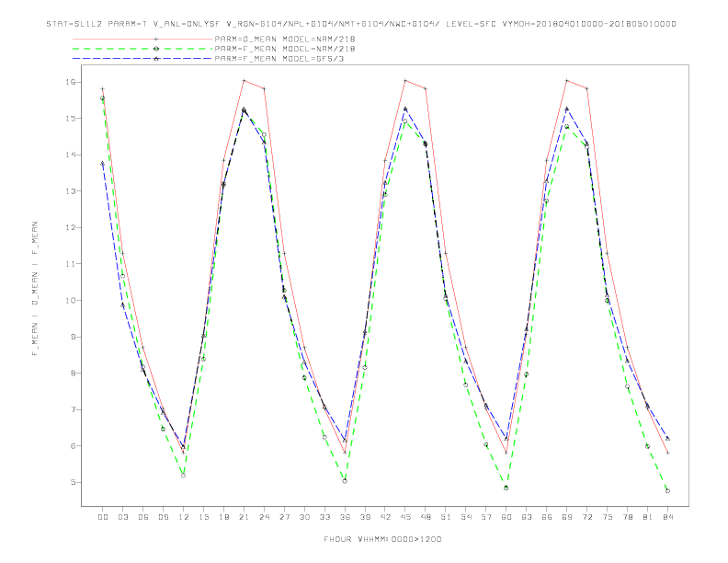This screenshot has width=728, height=563.
Task: Click x-axis forecast hour label 72
Action: (587, 517)
